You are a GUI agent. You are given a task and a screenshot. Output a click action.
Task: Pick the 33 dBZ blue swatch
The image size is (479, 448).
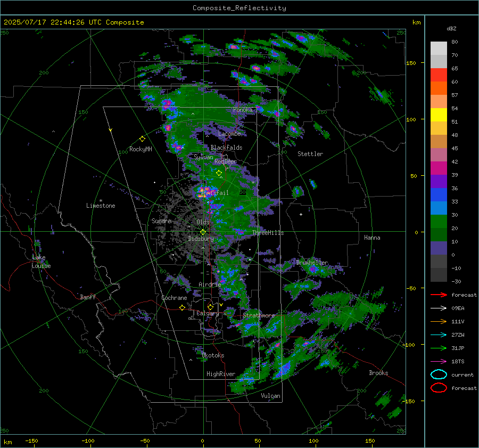[x=439, y=208]
